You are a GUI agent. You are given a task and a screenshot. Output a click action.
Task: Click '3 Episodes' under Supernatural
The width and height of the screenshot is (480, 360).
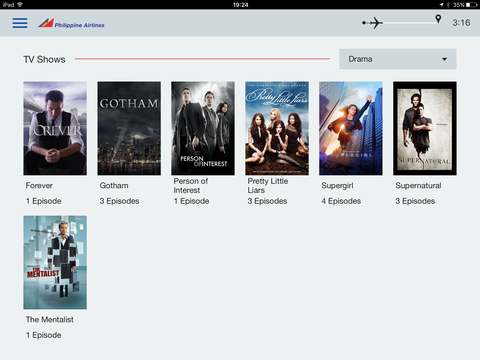(415, 201)
